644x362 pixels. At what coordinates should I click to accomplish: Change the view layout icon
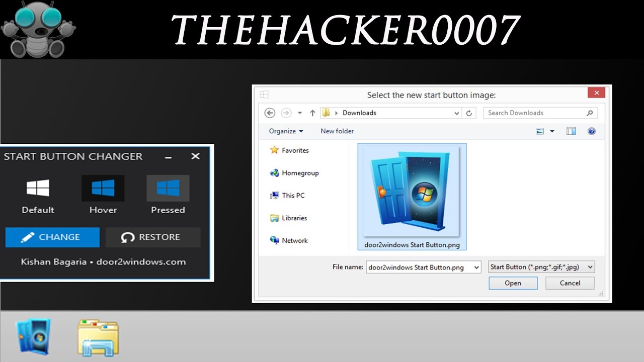click(540, 131)
